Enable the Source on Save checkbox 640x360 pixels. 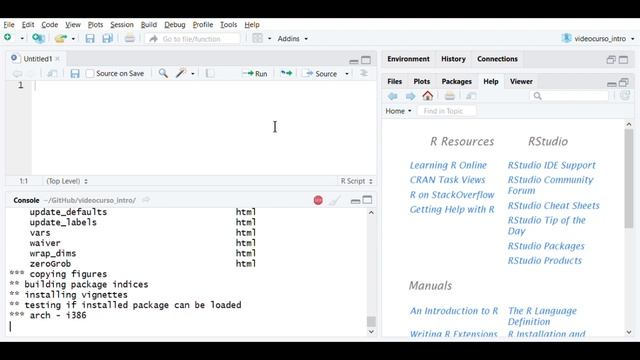point(90,73)
